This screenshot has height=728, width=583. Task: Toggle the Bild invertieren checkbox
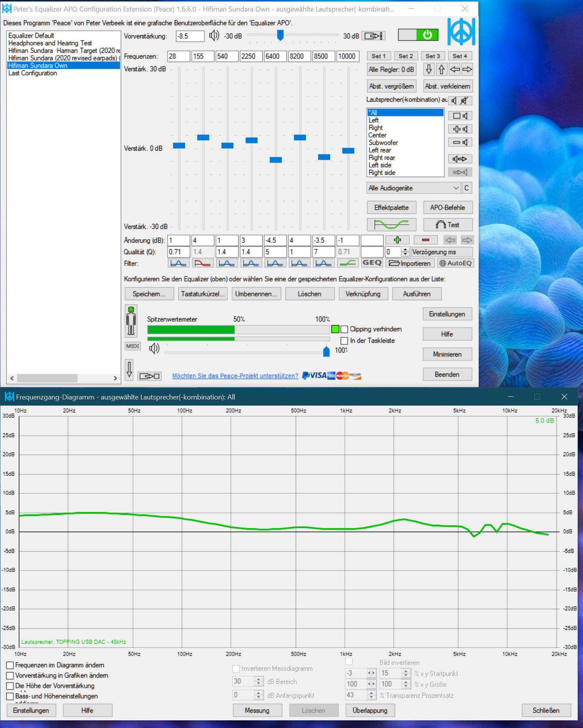(x=349, y=661)
